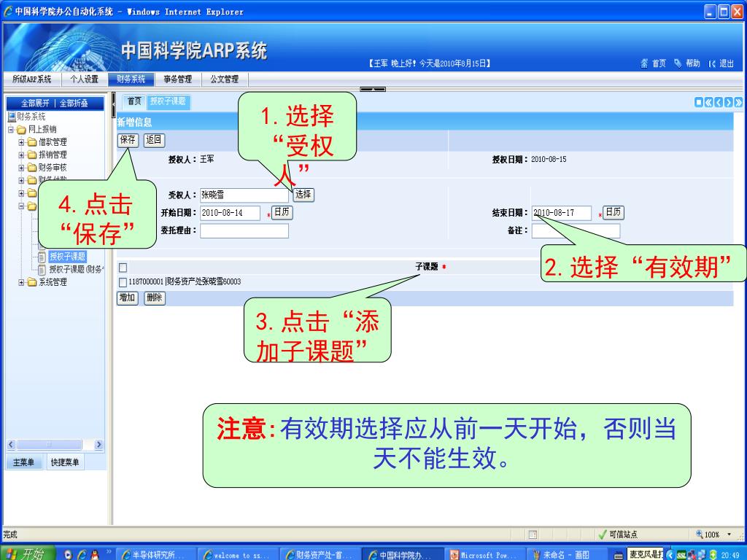747x560 pixels.
Task: Switch to the 首页 content tab
Action: click(x=134, y=101)
